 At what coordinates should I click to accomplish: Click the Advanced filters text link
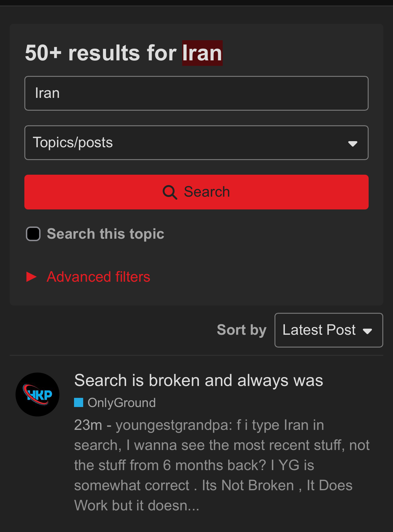(x=98, y=277)
